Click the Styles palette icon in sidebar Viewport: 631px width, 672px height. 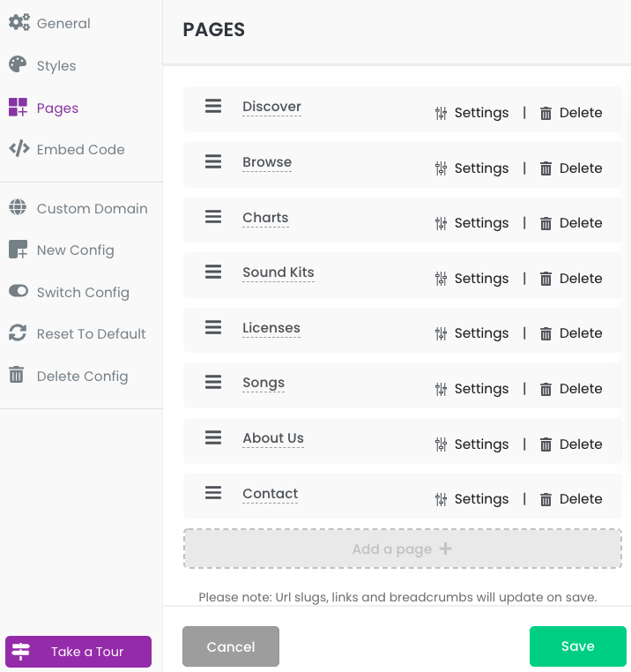coord(18,64)
